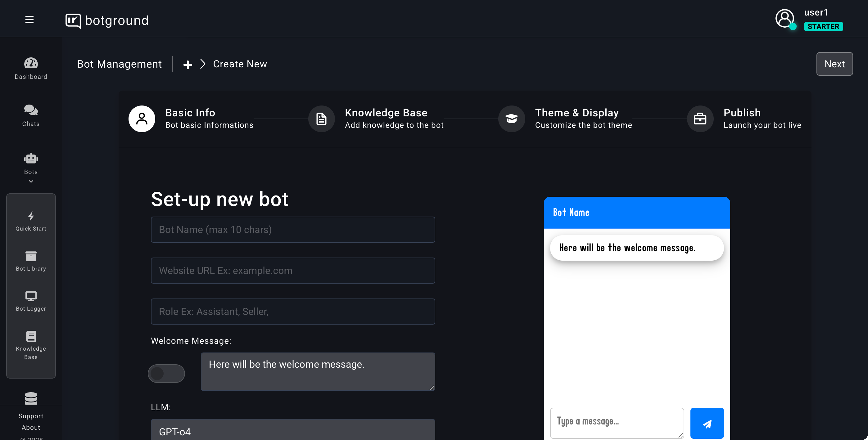Open the Support link in sidebar
Viewport: 868px width, 440px height.
pyautogui.click(x=31, y=416)
